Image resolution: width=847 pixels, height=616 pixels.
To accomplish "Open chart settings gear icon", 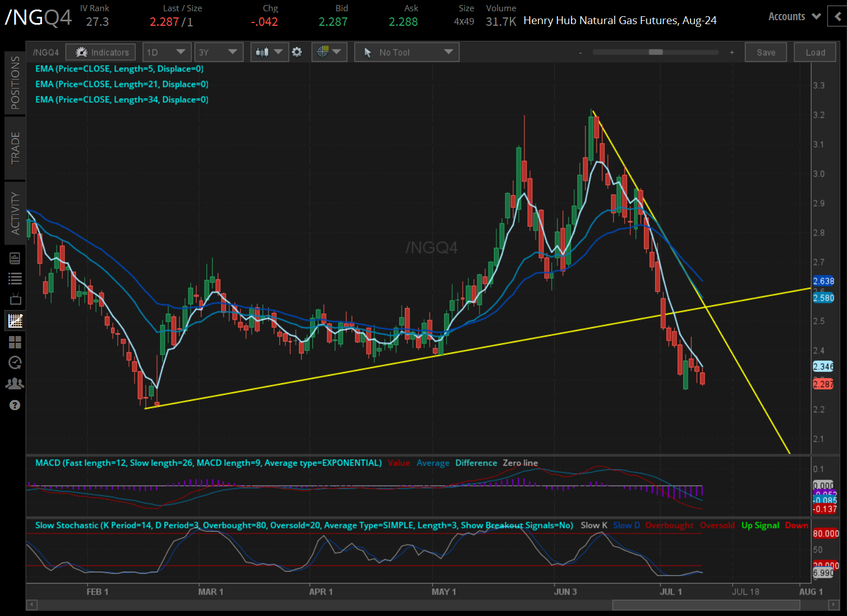I will point(297,52).
